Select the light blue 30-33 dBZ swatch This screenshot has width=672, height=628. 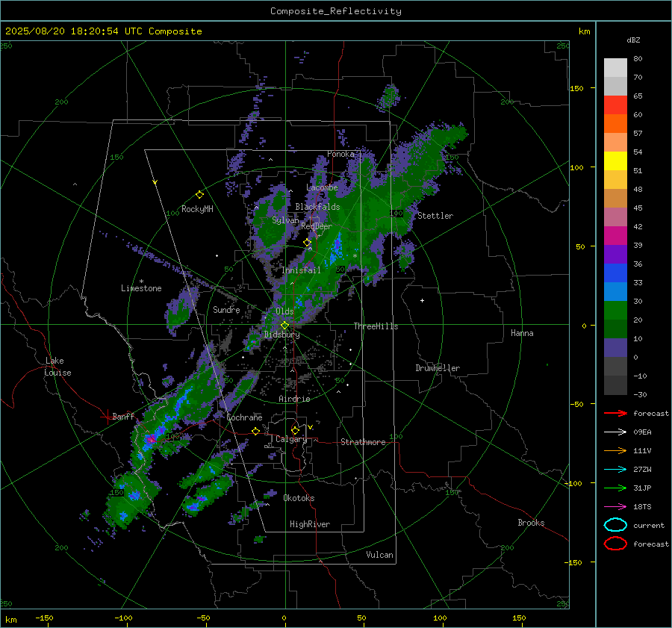[615, 291]
